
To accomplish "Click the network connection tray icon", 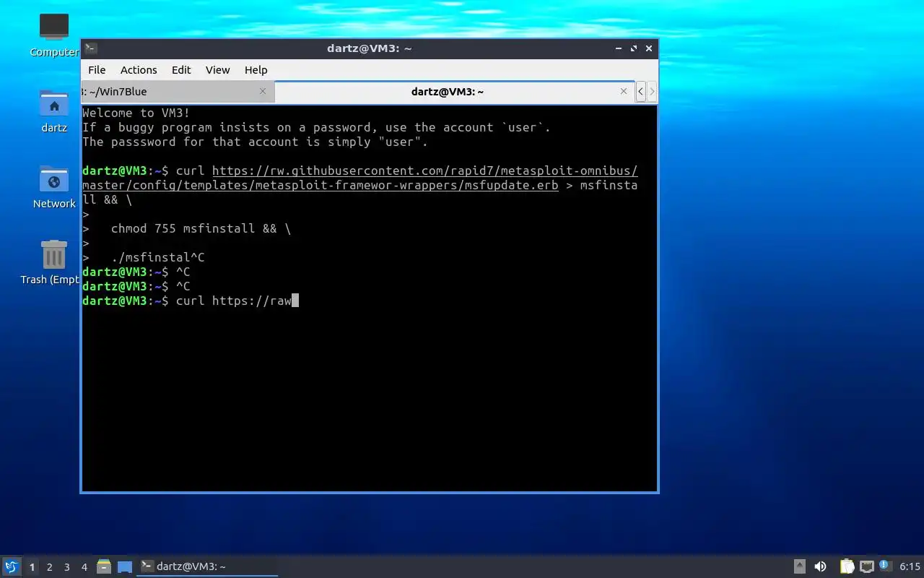I will click(867, 566).
